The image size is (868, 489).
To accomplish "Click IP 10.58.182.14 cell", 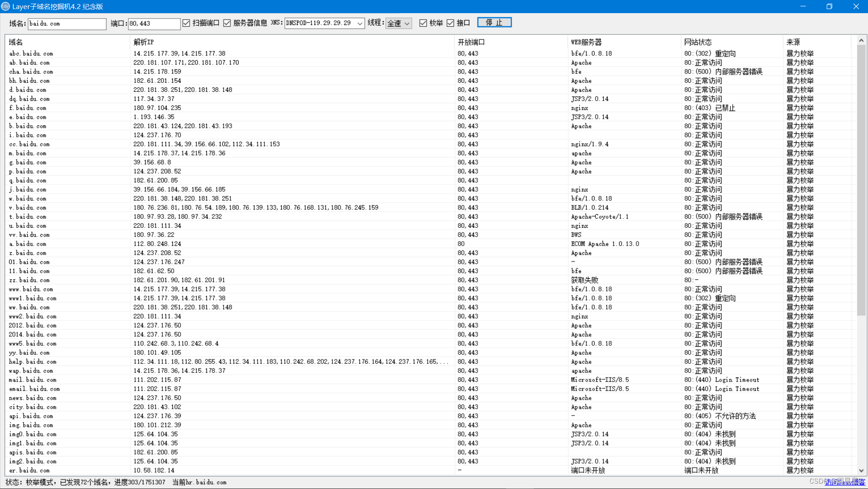I will [154, 470].
